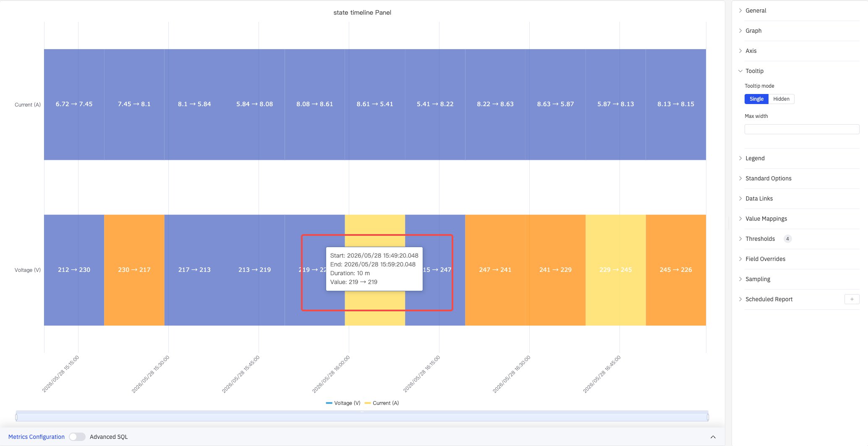Click the Current (A) row label

[x=28, y=105]
